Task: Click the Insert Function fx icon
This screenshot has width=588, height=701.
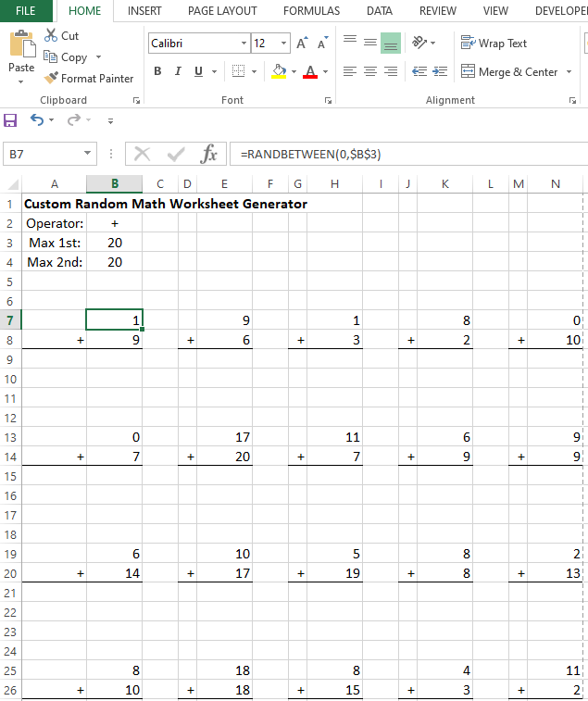Action: (209, 154)
